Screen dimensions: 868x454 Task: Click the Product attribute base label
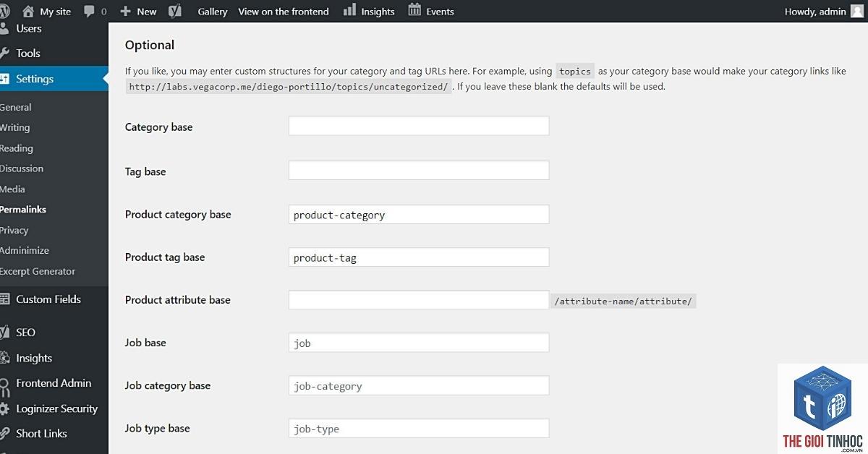(x=178, y=300)
